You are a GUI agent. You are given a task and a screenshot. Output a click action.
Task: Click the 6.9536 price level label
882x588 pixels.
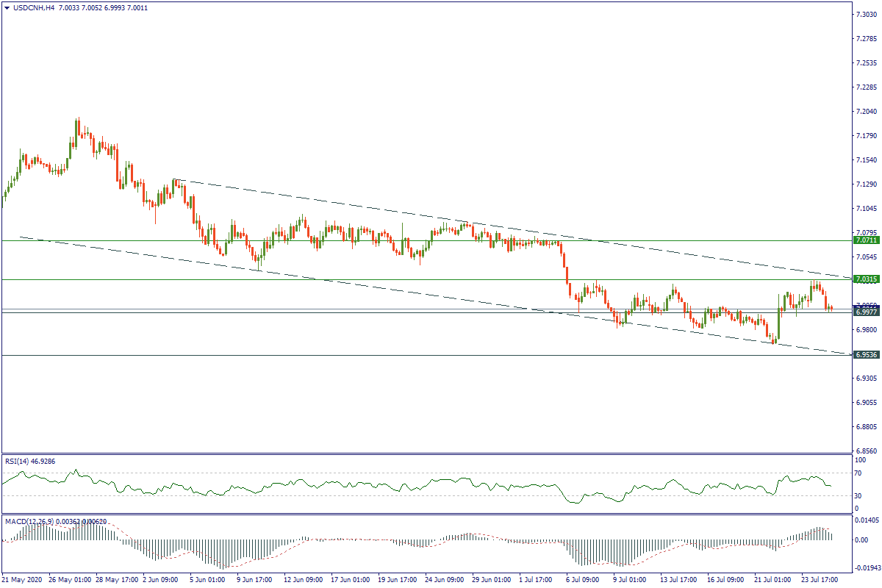[x=865, y=355]
